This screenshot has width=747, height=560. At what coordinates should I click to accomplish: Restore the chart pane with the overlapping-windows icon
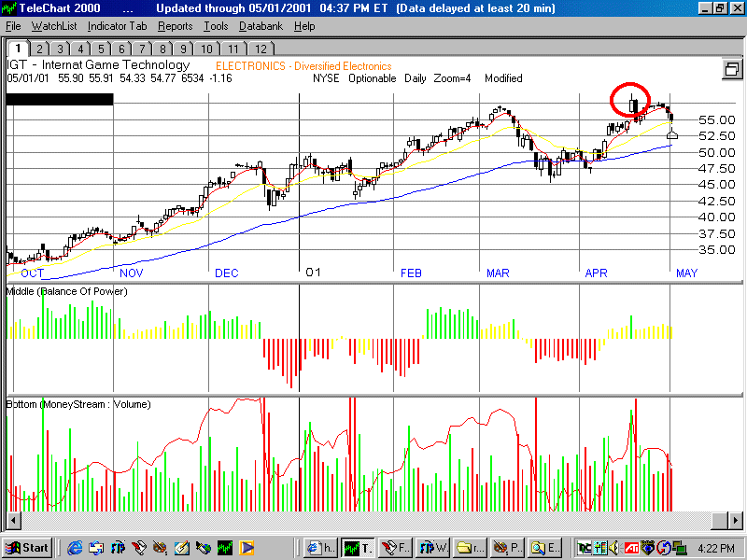coord(732,69)
